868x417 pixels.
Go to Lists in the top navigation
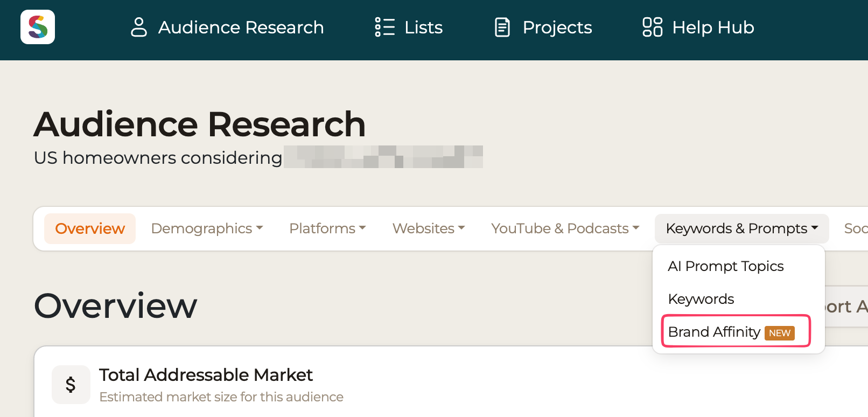pyautogui.click(x=409, y=27)
